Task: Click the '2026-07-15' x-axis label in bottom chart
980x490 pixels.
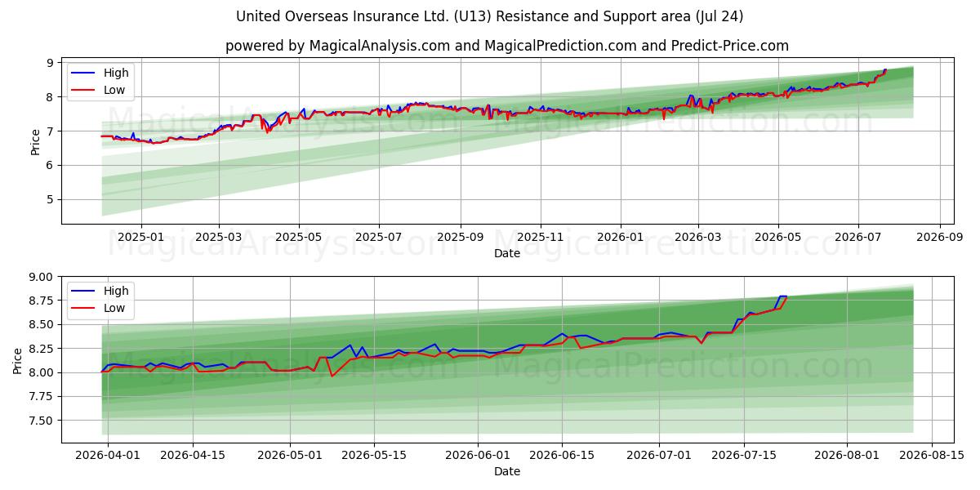Action: pyautogui.click(x=743, y=457)
